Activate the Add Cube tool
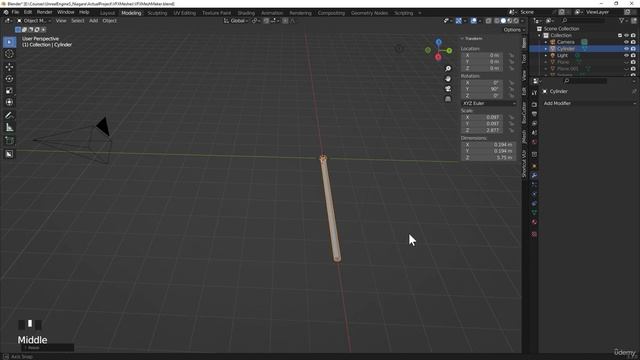This screenshot has width=640, height=360. point(9,141)
